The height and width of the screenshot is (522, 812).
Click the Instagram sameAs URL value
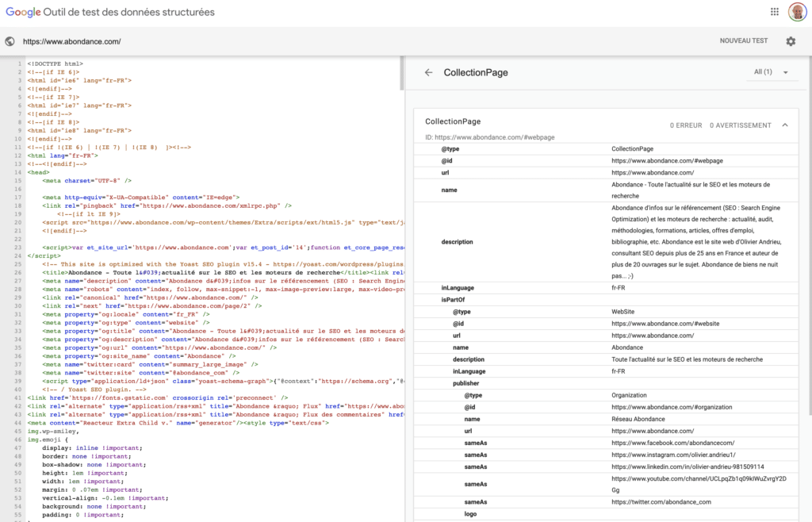click(x=674, y=455)
